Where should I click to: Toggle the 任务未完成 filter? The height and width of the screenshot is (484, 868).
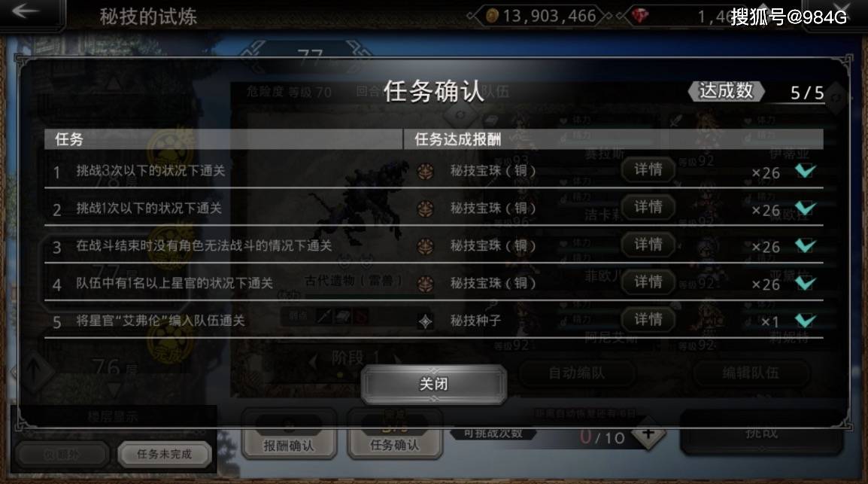pos(165,454)
